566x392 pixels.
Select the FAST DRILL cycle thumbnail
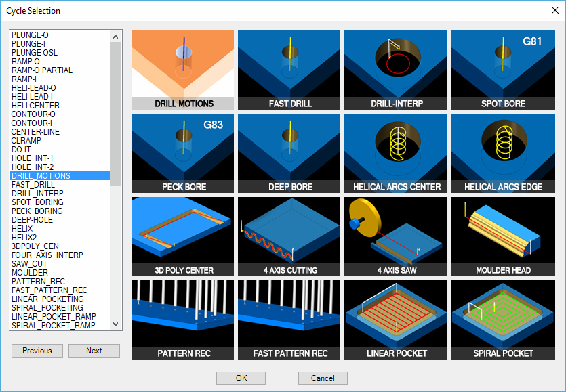[289, 70]
